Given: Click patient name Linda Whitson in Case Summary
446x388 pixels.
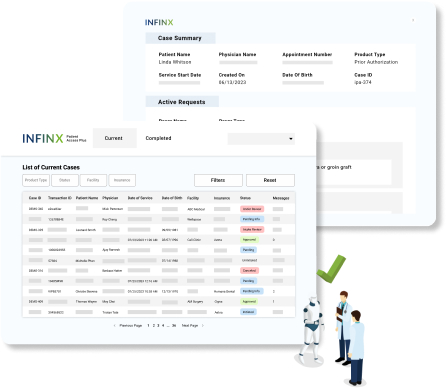Looking at the screenshot, I should coord(175,62).
